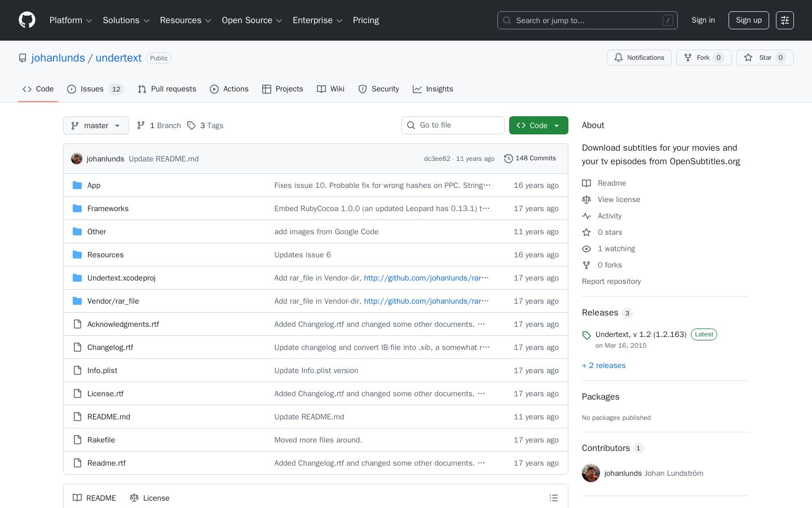Screen dimensions: 812x508
Task: Click the johanlunds owner link in title
Action: pyautogui.click(x=58, y=58)
